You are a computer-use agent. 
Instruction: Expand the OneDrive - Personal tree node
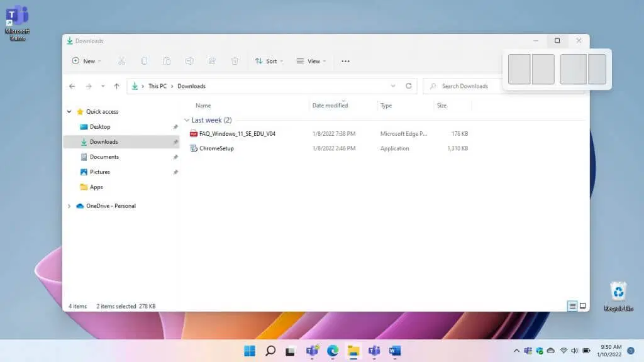(69, 206)
